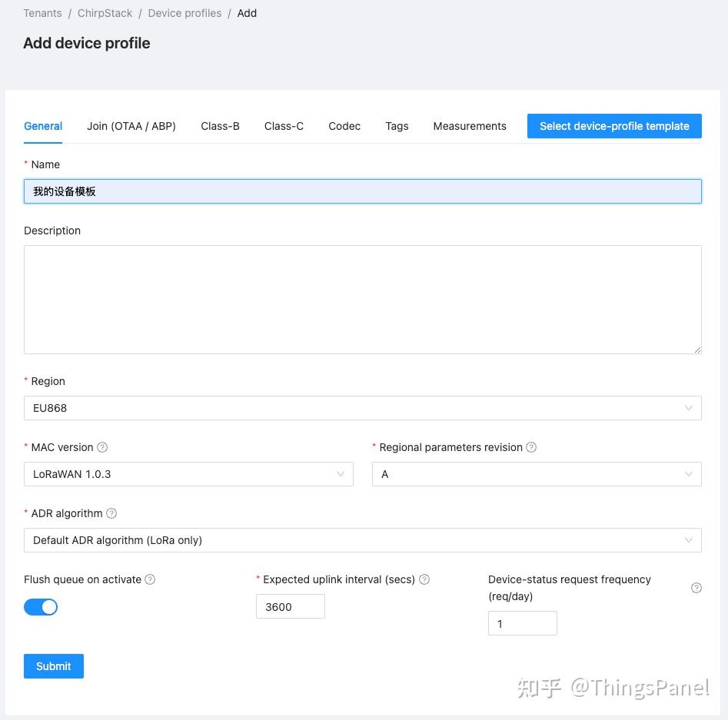Click Select device-profile template button
The width and height of the screenshot is (728, 720).
[614, 126]
